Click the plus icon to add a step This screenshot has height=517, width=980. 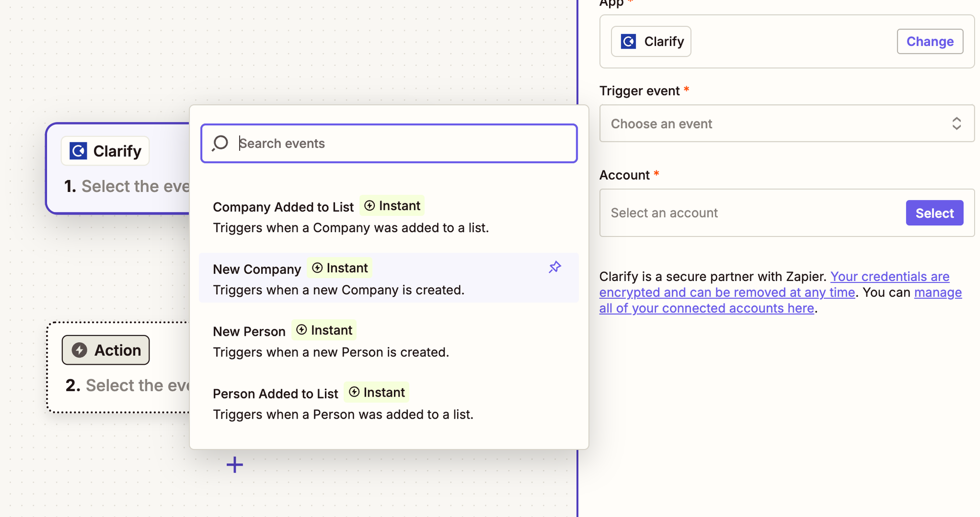click(235, 465)
